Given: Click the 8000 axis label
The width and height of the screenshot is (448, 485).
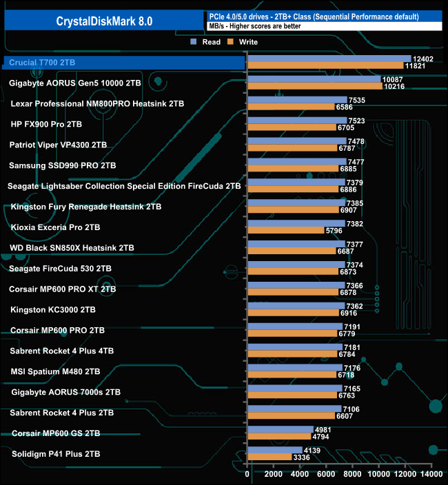Looking at the screenshot, I should (x=352, y=474).
